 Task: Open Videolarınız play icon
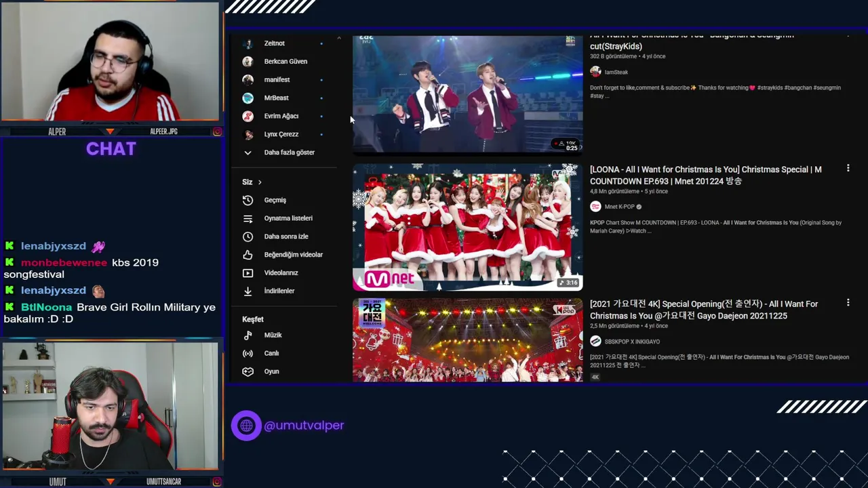pyautogui.click(x=248, y=273)
